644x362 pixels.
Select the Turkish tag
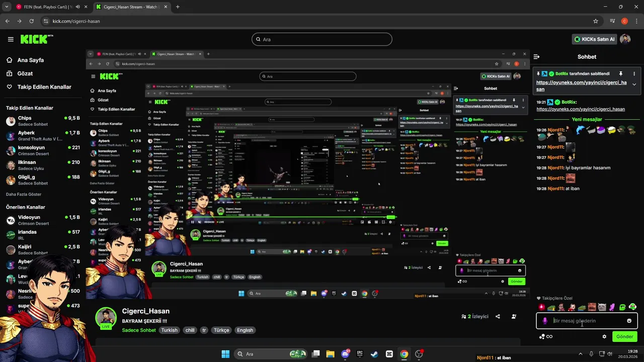click(170, 330)
